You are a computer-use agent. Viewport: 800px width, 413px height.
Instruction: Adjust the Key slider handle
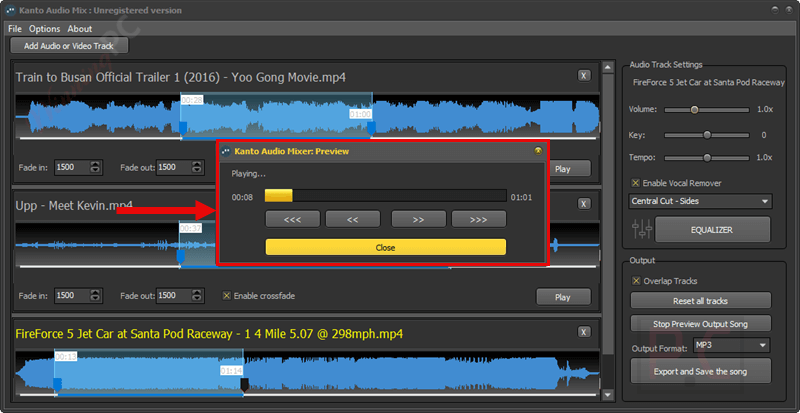(x=707, y=135)
